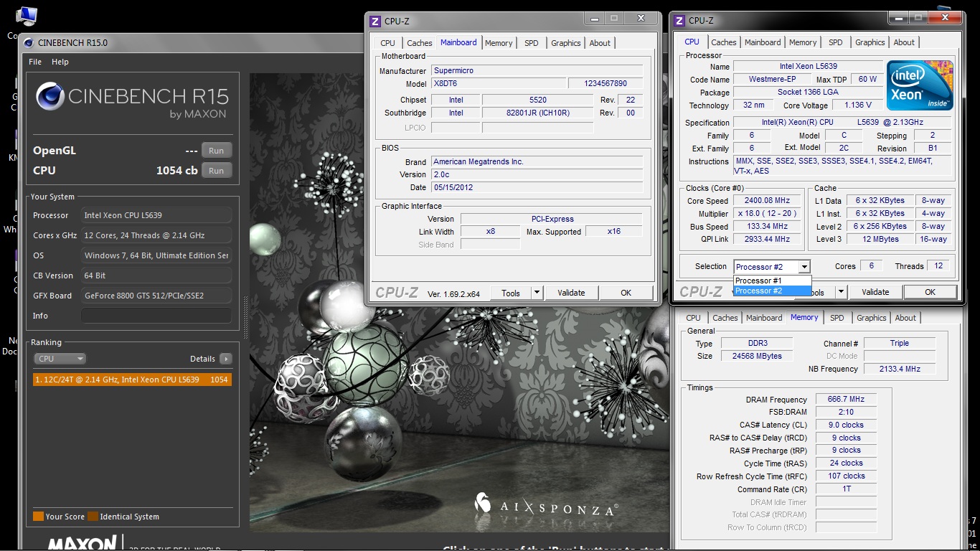Choose Processor #2 from the dropdown list

coord(773,291)
